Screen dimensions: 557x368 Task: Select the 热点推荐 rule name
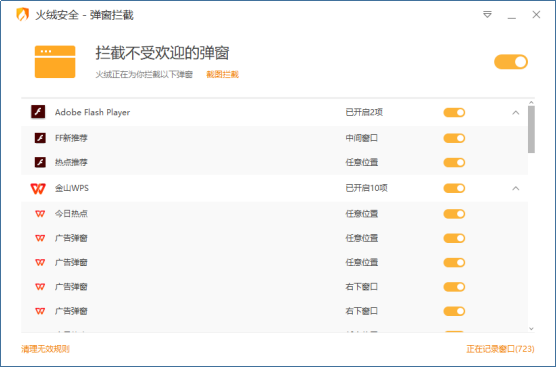tap(71, 162)
